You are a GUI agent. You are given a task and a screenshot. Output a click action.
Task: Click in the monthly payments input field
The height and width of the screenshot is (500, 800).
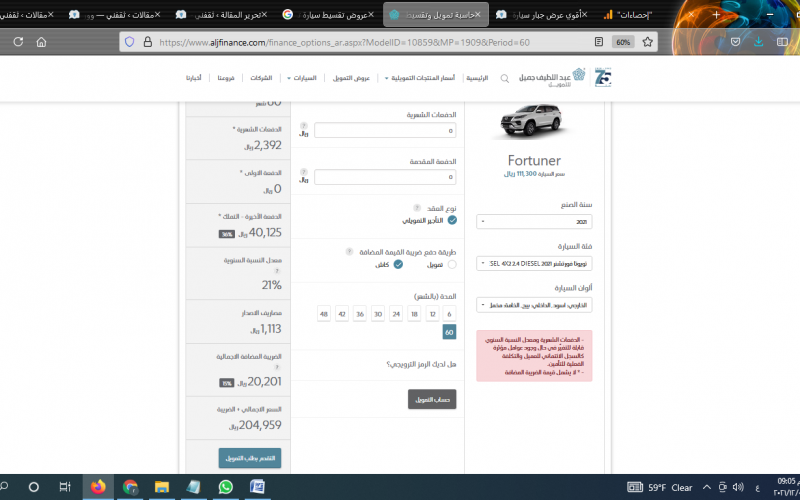click(x=385, y=131)
